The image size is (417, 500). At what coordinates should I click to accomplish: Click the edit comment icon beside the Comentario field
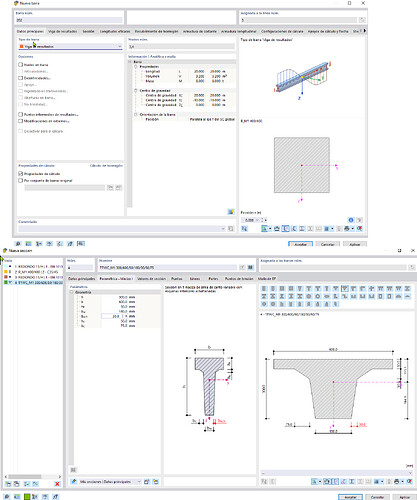click(x=231, y=229)
